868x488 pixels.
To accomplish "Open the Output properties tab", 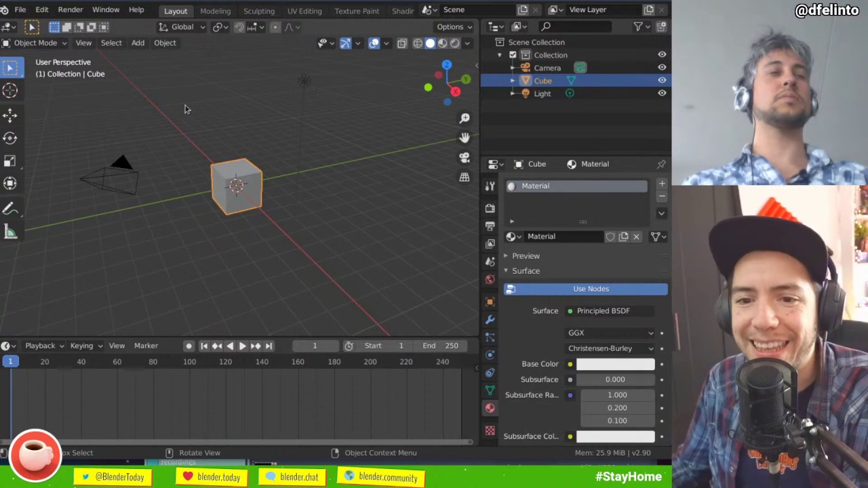I will click(x=490, y=226).
